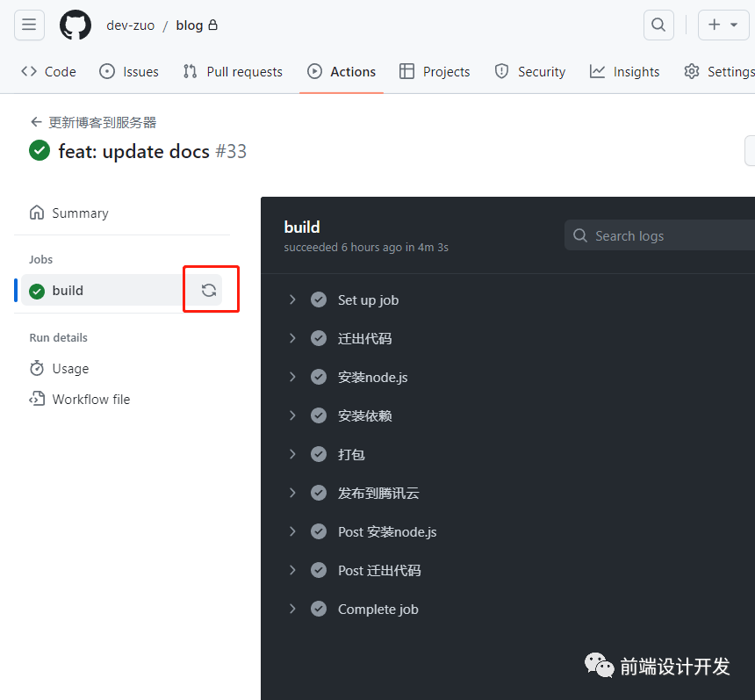
Task: Click the Post 迁出代码 step label
Action: (x=379, y=570)
